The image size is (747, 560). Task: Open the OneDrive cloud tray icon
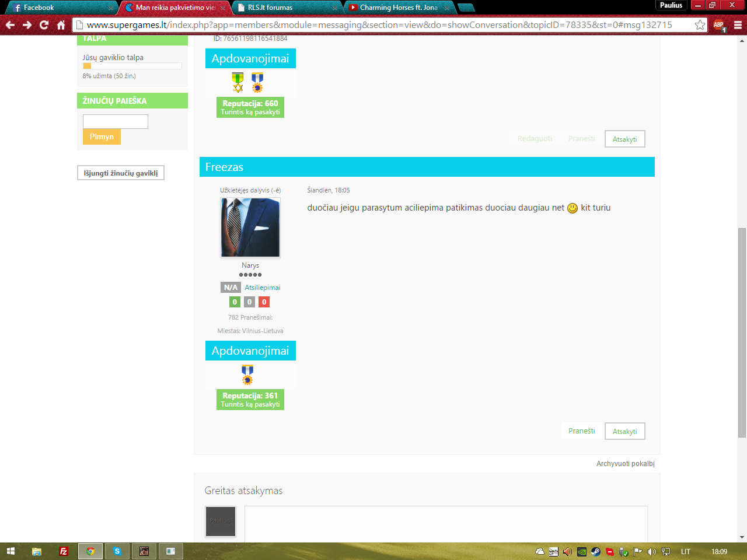click(x=540, y=551)
